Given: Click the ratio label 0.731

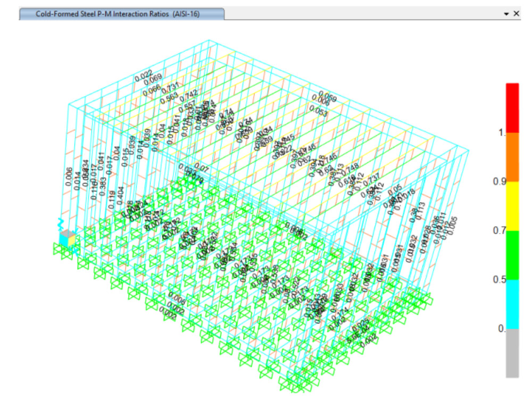Looking at the screenshot, I should (170, 88).
